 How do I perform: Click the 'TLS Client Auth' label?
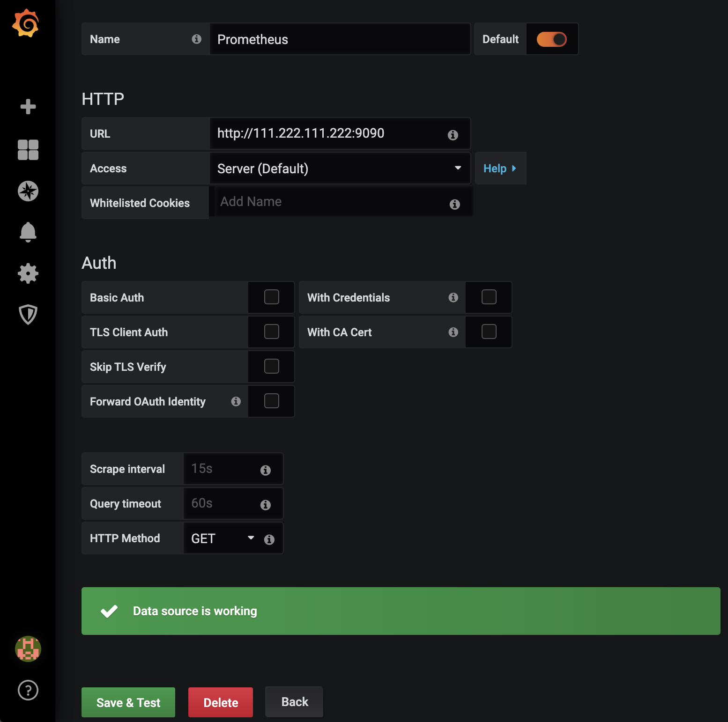(x=129, y=332)
